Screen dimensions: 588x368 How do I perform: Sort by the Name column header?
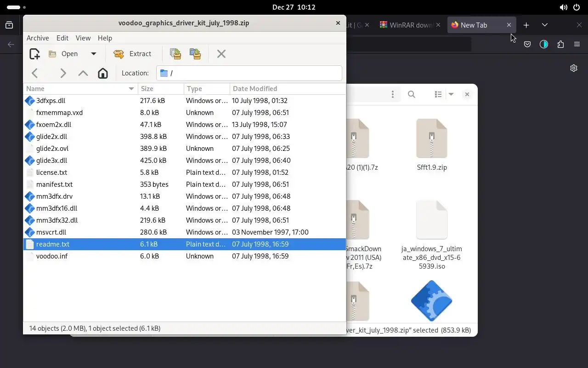[x=80, y=89]
